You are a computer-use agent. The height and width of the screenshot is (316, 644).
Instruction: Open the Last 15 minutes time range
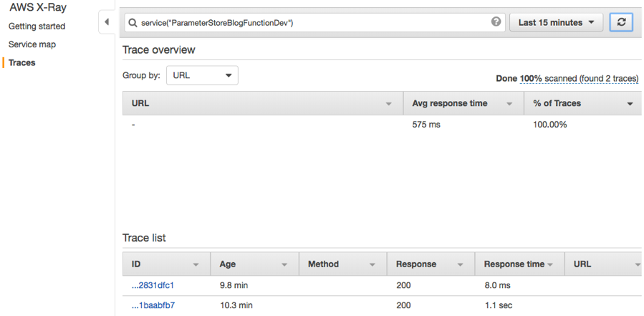[556, 22]
